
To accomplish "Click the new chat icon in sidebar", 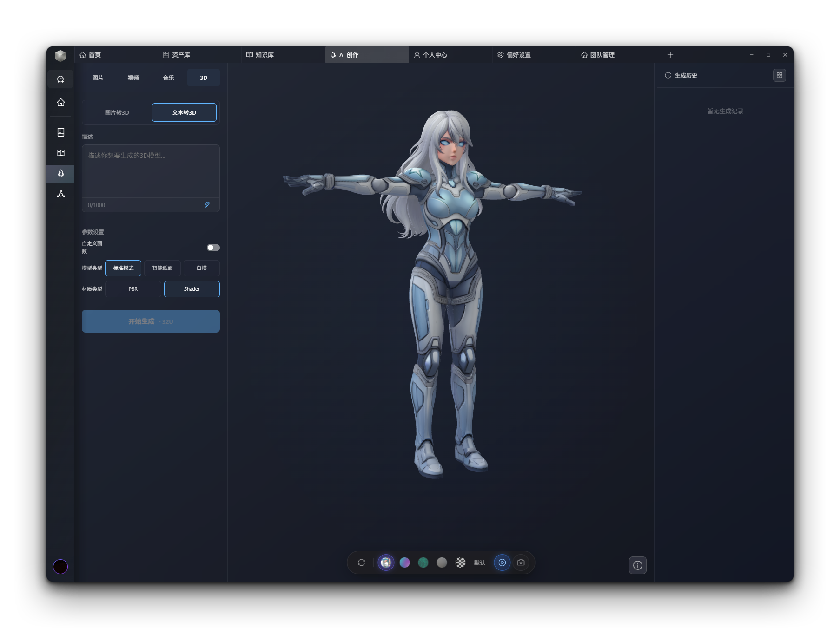I will point(60,79).
